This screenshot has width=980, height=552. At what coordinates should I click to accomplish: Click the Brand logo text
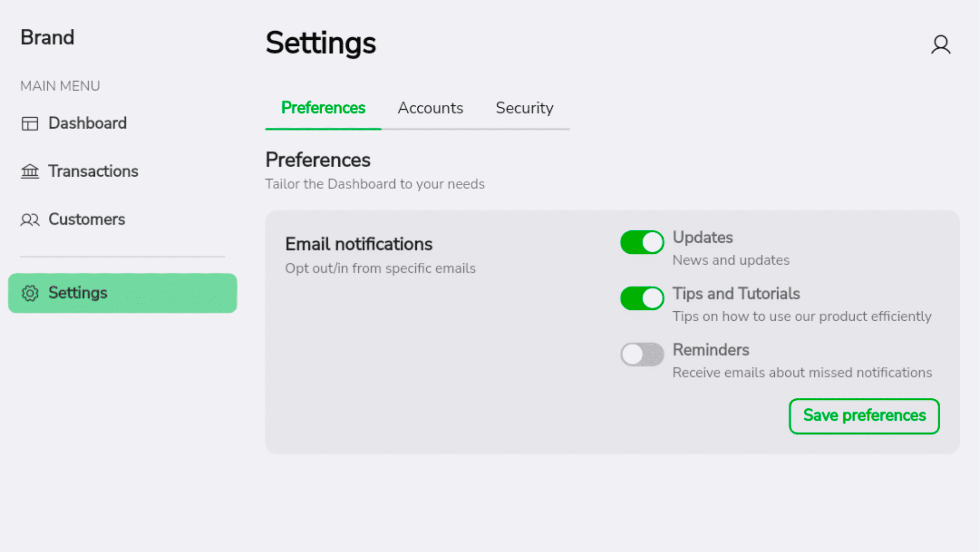(x=47, y=38)
